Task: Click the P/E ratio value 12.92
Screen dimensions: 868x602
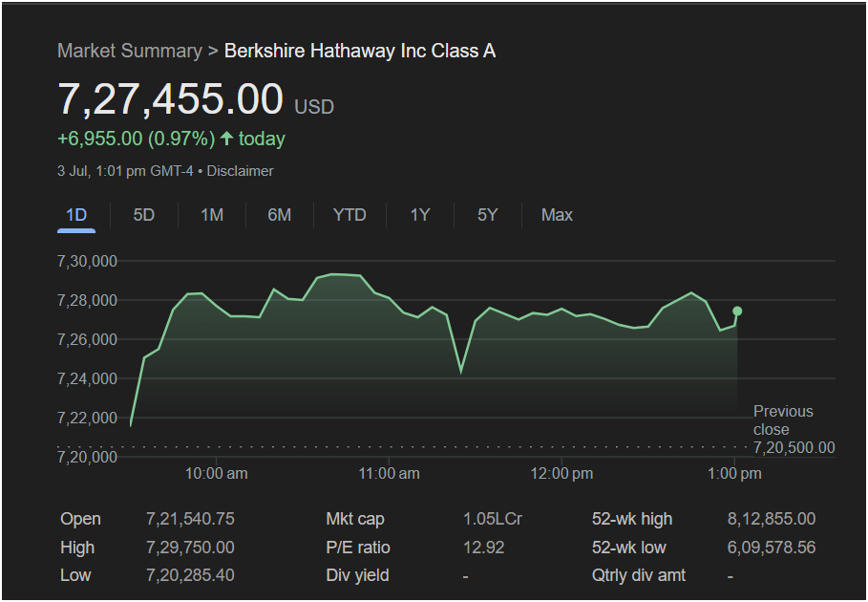Action: tap(483, 548)
